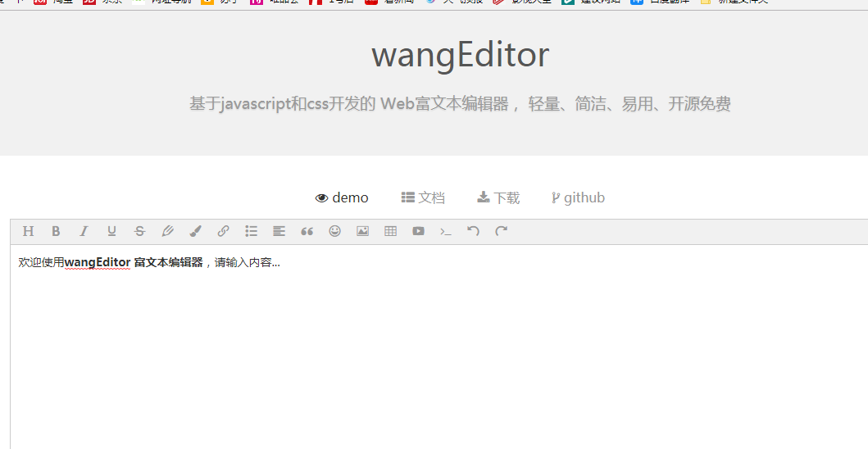Image resolution: width=868 pixels, height=449 pixels.
Task: Open the emoticon smiley picker
Action: [x=335, y=231]
